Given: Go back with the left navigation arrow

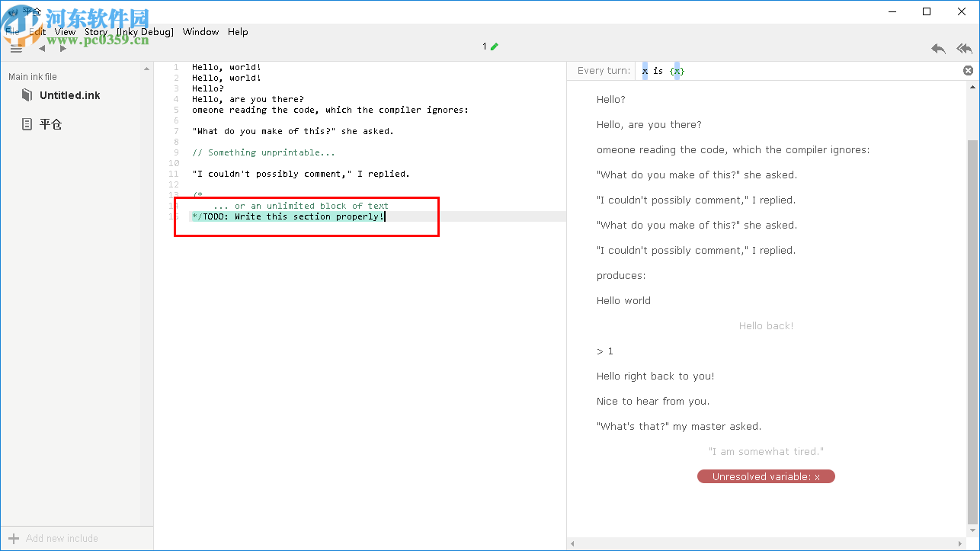Looking at the screenshot, I should click(42, 48).
